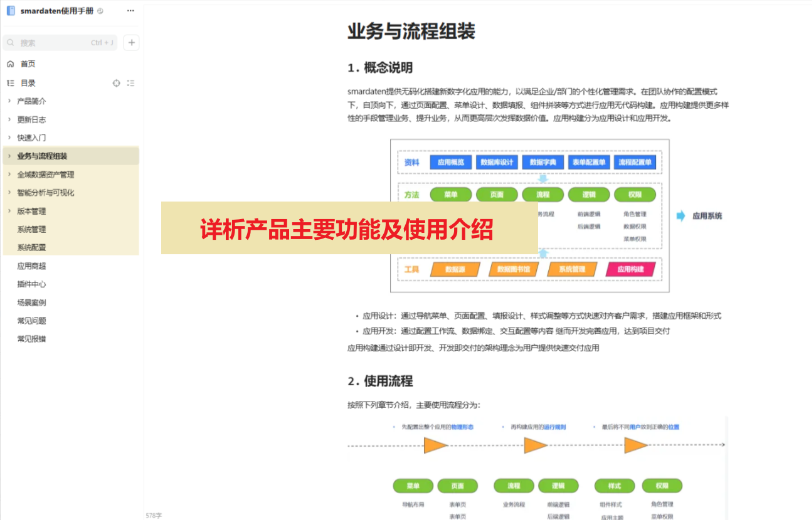
Task: Expand the 智能分析与可视化 chevron
Action: tap(9, 192)
